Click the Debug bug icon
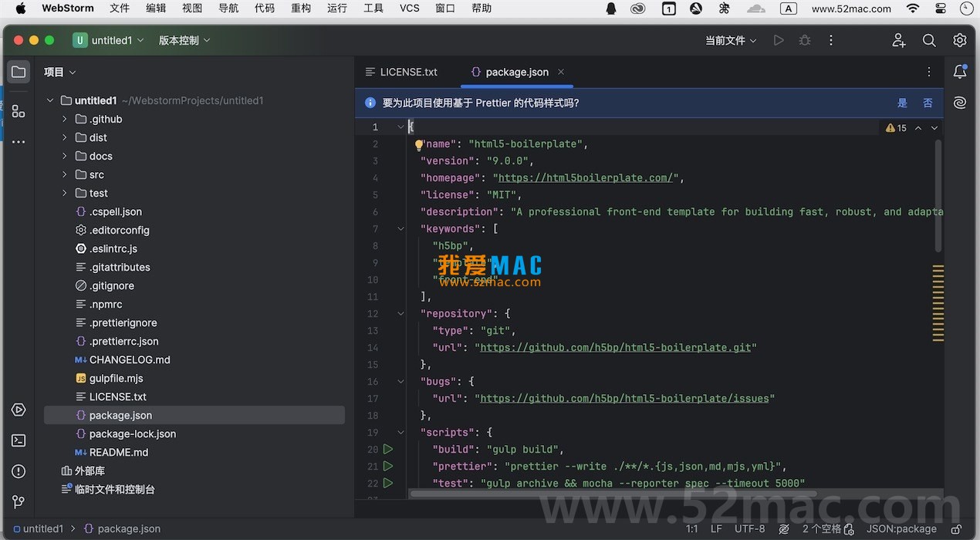 click(805, 40)
